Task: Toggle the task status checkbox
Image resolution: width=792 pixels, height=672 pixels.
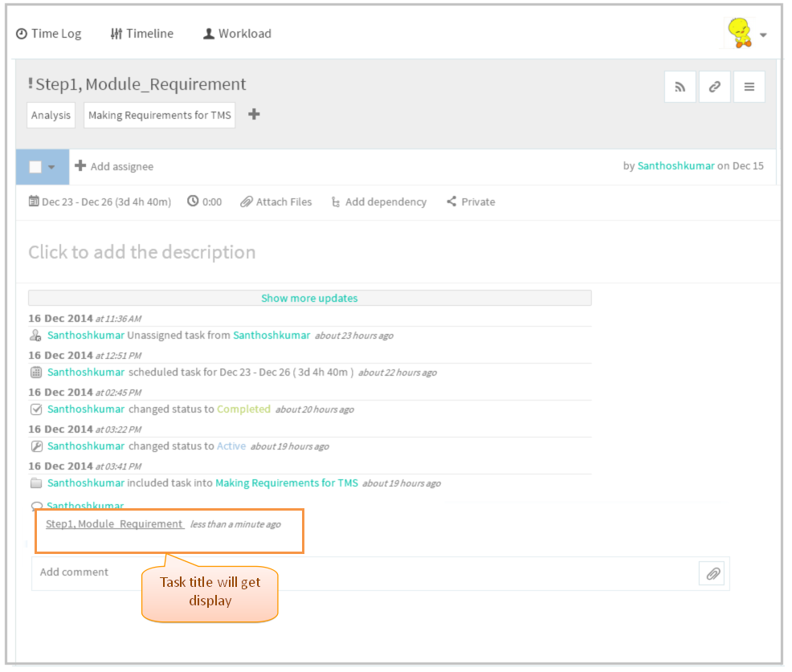Action: (x=35, y=167)
